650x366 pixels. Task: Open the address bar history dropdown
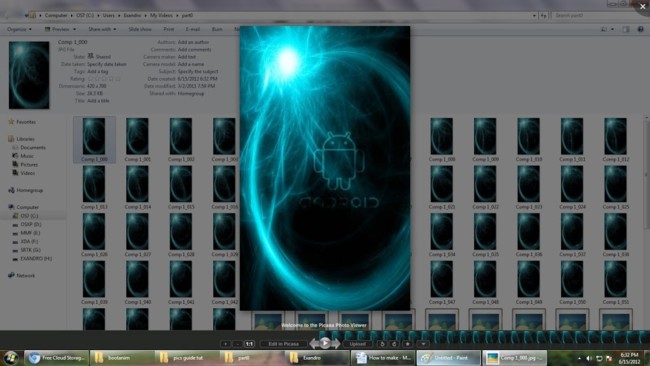(534, 15)
